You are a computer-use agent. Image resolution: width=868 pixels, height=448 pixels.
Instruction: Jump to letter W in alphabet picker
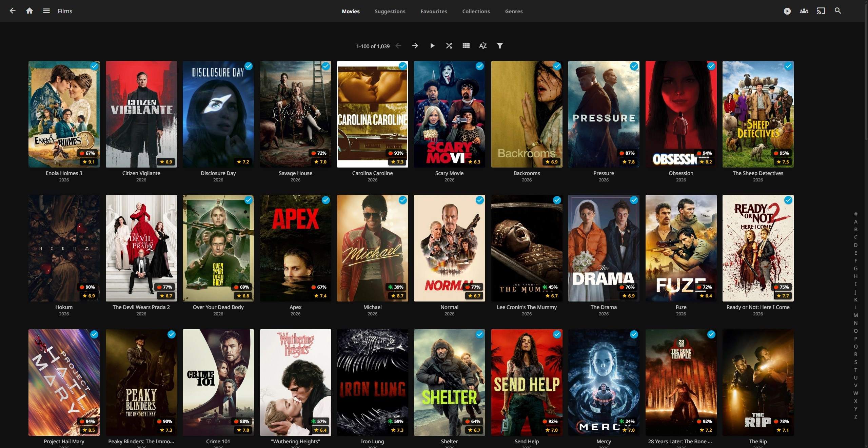[x=855, y=393]
